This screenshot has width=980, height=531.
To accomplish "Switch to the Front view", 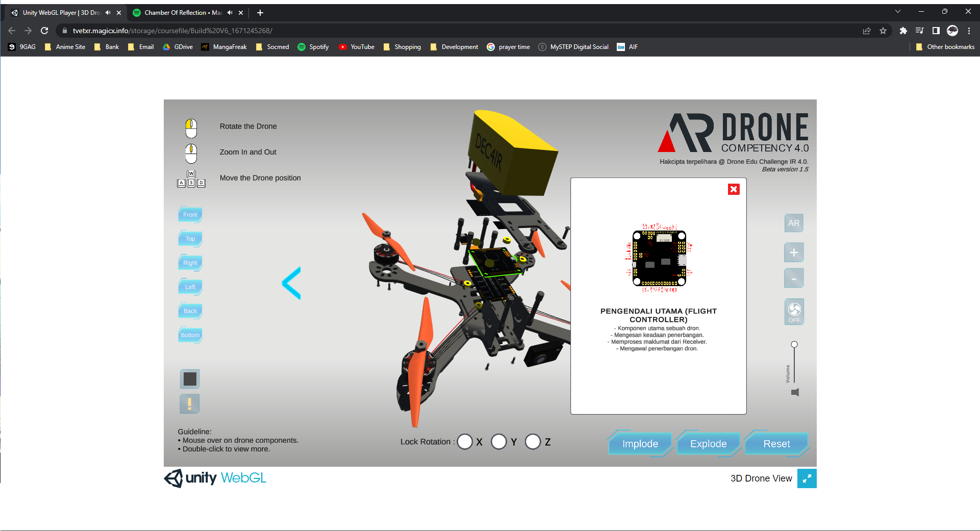I will point(190,215).
